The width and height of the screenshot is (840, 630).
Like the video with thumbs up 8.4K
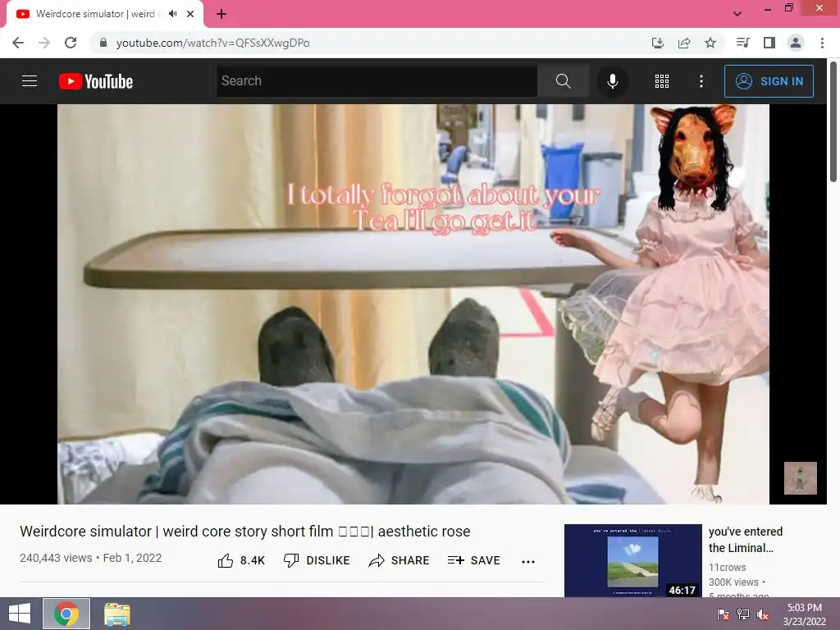242,560
